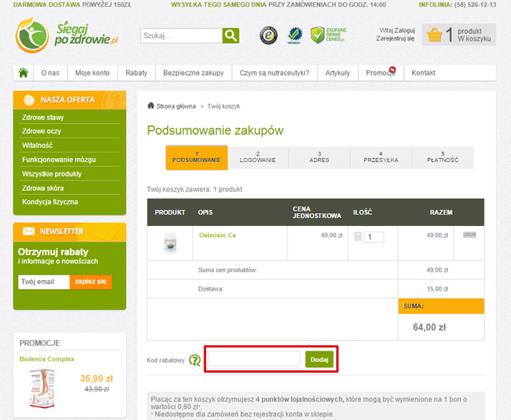Click the green home icon in navigation
511x420 pixels.
24,73
